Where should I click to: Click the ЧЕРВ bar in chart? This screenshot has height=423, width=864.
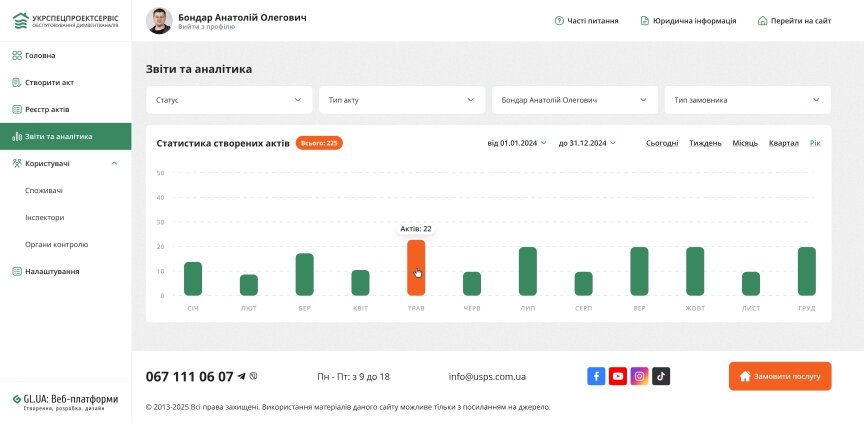coord(472,284)
